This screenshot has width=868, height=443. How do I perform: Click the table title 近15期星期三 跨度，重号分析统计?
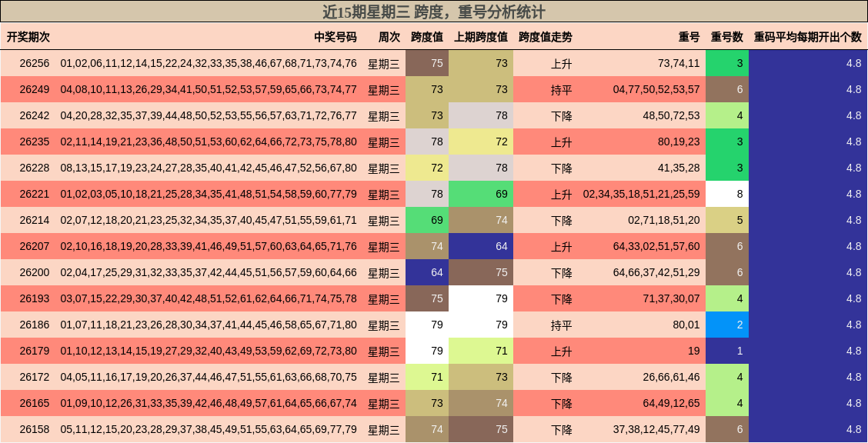434,12
